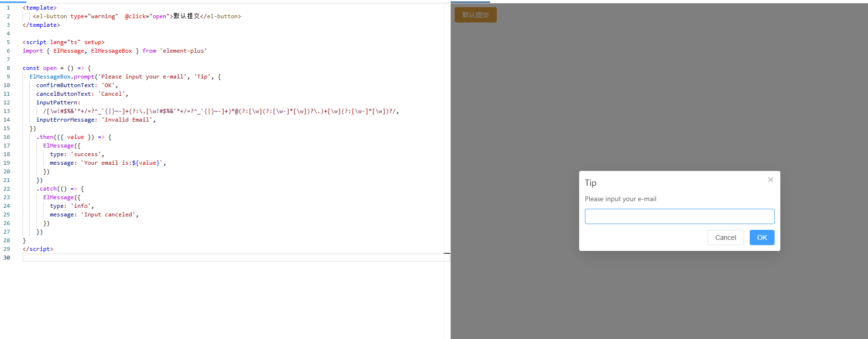Click the '.catch(() => {' code line
The width and height of the screenshot is (868, 339).
coord(60,189)
